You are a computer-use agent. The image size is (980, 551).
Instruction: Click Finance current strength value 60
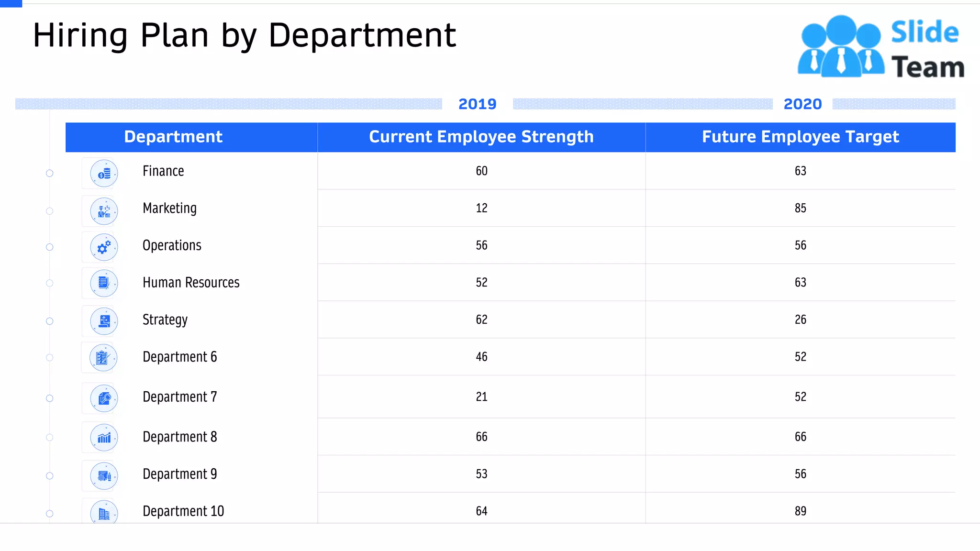481,171
